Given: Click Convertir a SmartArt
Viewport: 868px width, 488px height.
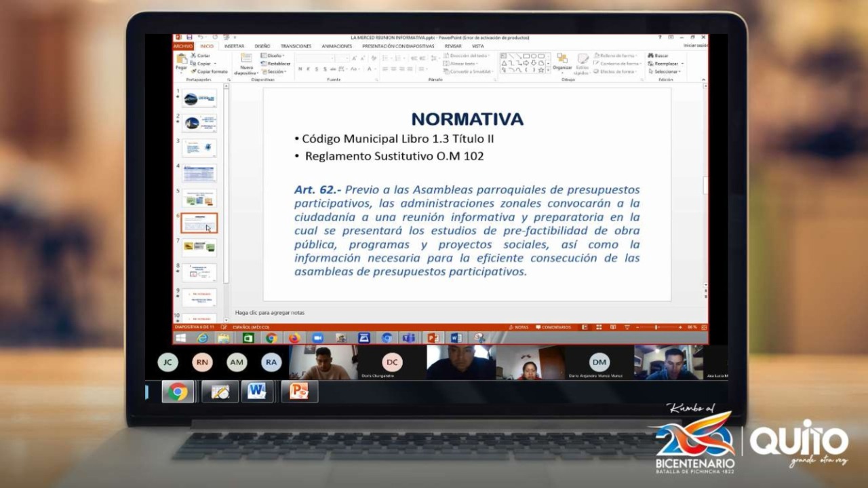Looking at the screenshot, I should tap(467, 71).
